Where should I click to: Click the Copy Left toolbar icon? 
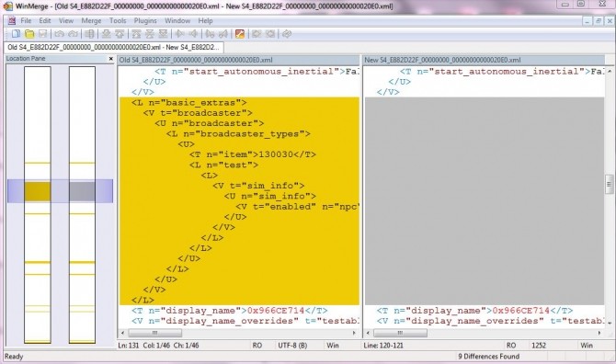193,34
